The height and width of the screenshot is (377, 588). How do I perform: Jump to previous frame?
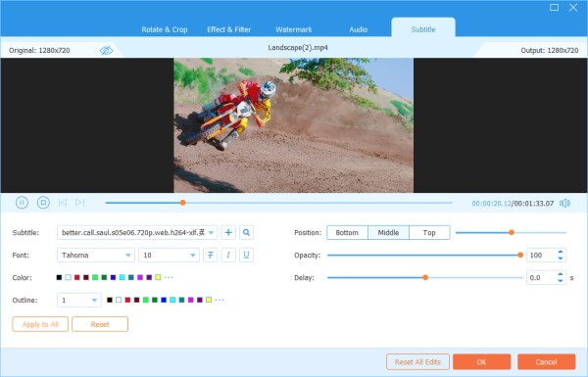click(x=63, y=203)
